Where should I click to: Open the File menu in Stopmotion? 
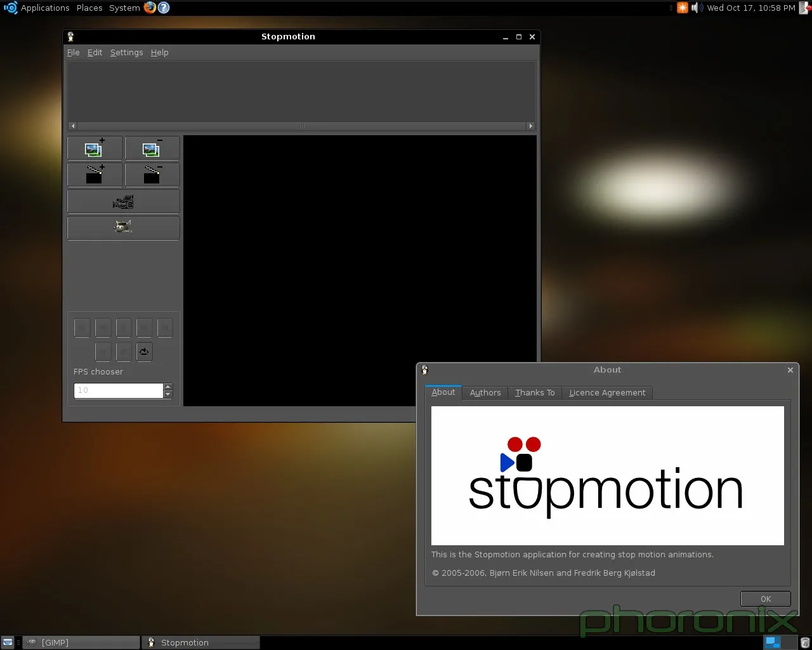[74, 53]
